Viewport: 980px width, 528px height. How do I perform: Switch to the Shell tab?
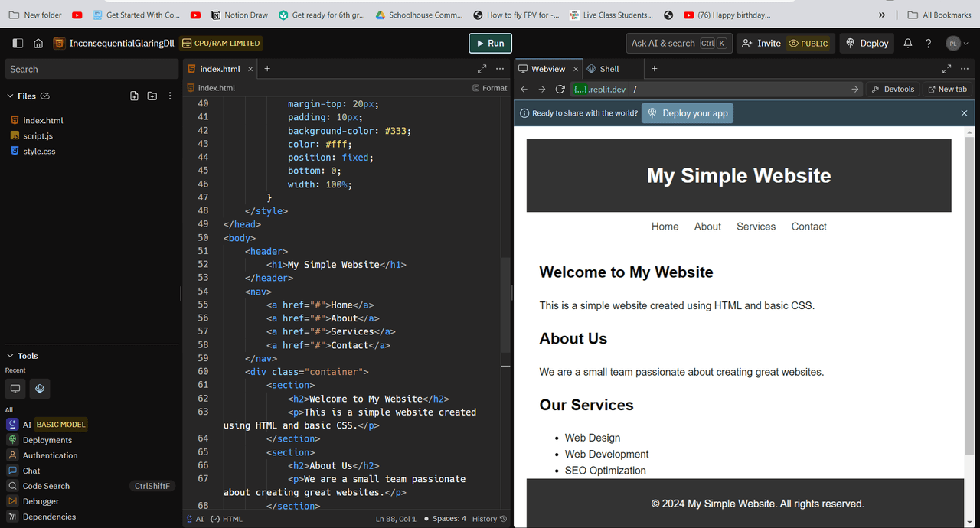click(x=603, y=69)
